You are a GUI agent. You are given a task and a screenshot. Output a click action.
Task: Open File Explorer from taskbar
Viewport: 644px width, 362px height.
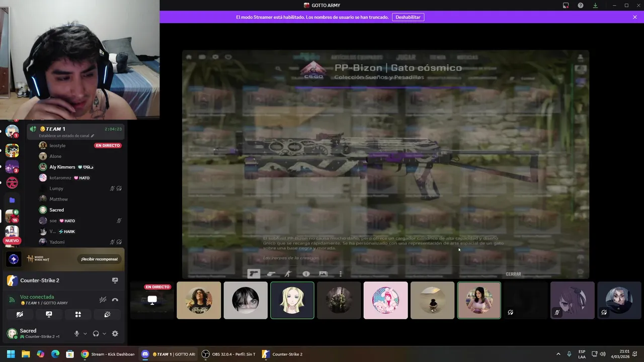(26, 354)
